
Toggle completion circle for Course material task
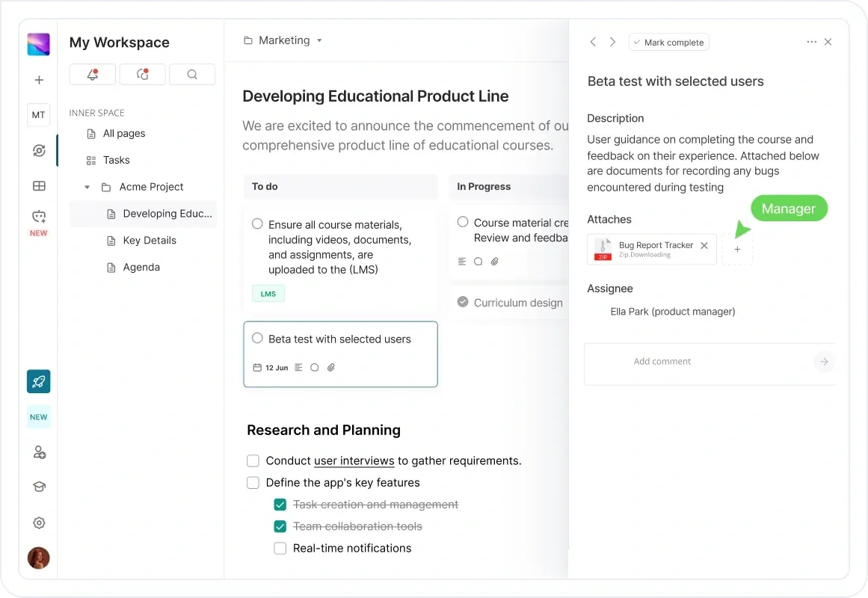[463, 221]
